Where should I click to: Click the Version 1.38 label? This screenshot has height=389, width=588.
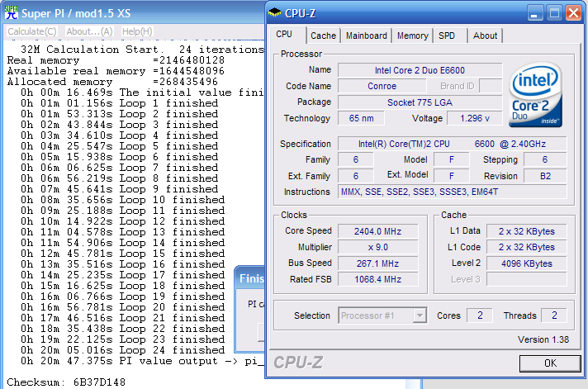tap(543, 339)
